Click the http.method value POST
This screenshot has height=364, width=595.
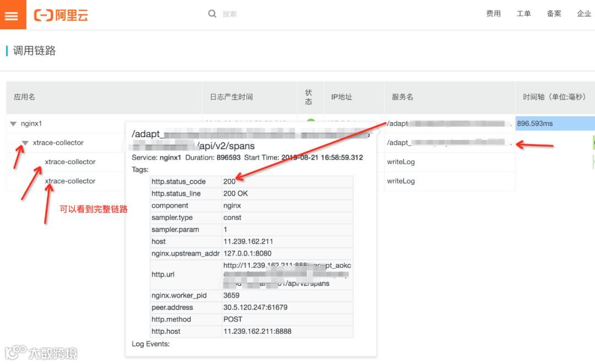pyautogui.click(x=232, y=319)
